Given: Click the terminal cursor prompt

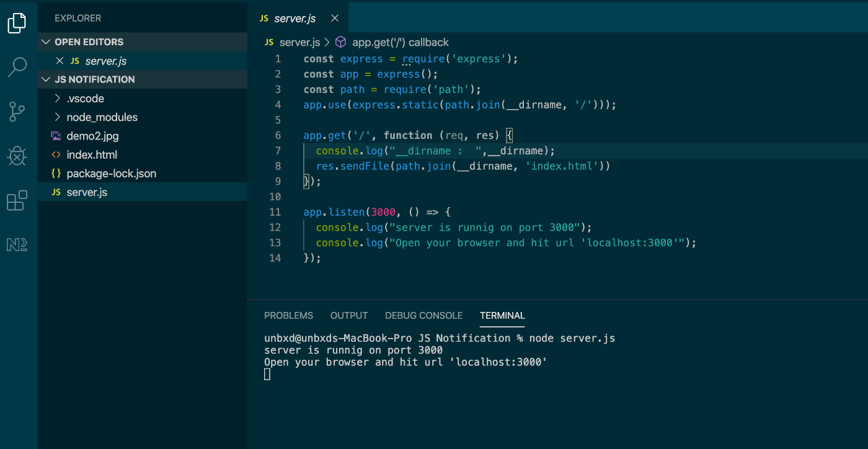Looking at the screenshot, I should click(267, 374).
